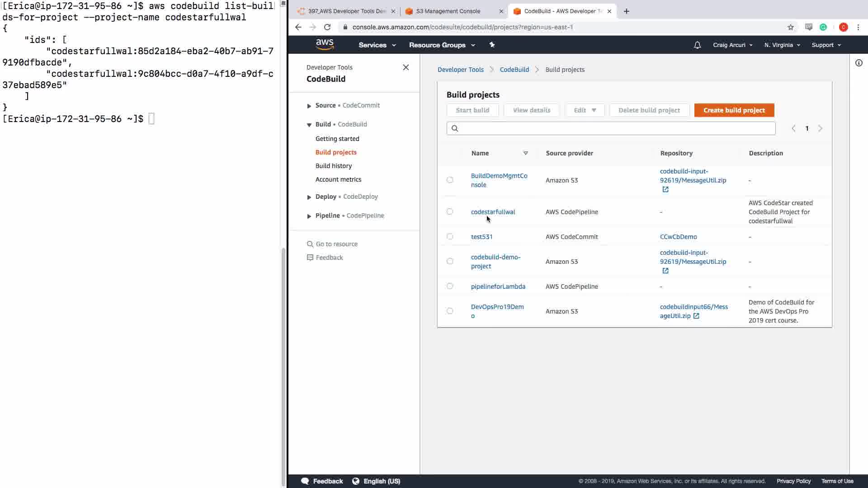Screen dimensions: 868x488
Task: Click the pin shortcut icon in AWS navbar
Action: (x=492, y=45)
